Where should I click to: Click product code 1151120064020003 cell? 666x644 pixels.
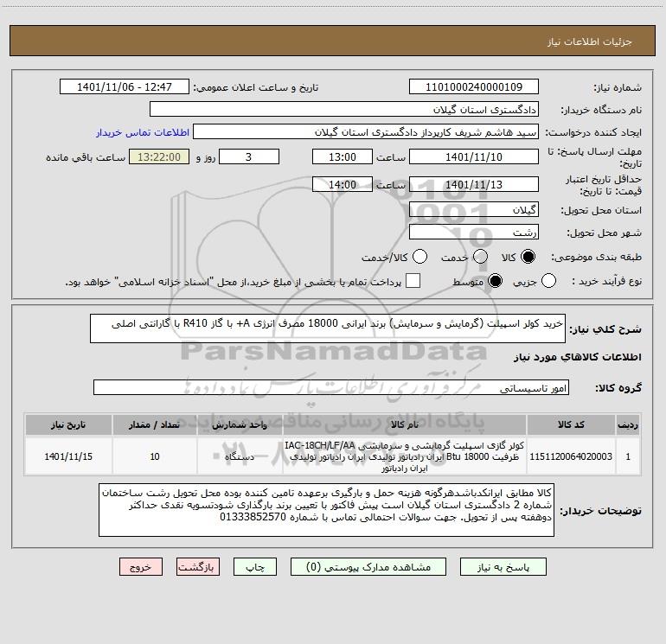tap(571, 456)
